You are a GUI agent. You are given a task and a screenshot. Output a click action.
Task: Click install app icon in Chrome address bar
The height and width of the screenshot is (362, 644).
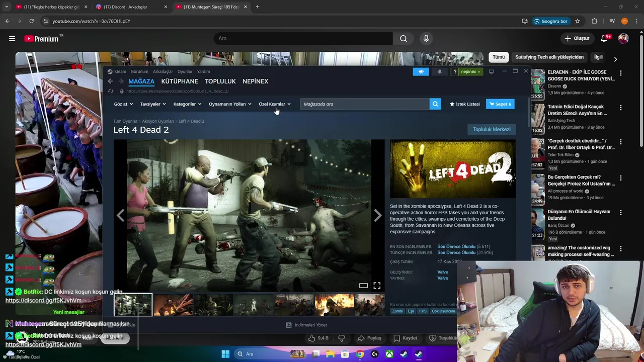pyautogui.click(x=525, y=21)
